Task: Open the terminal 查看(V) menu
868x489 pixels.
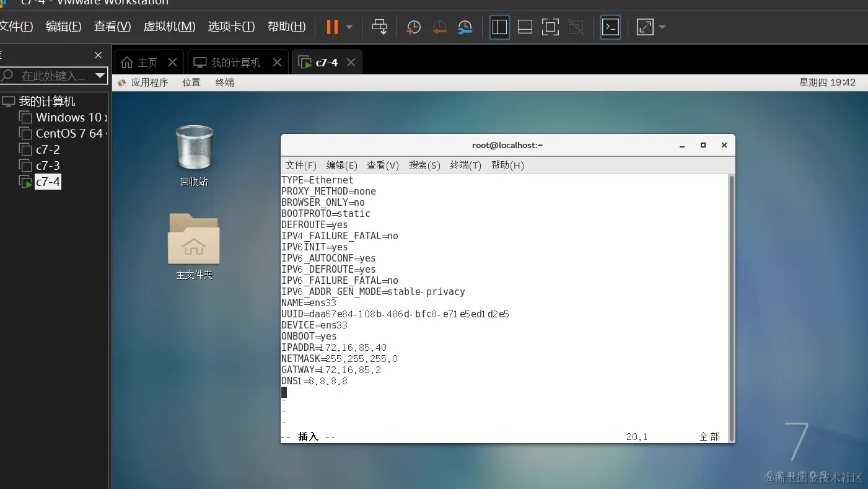Action: (x=383, y=165)
